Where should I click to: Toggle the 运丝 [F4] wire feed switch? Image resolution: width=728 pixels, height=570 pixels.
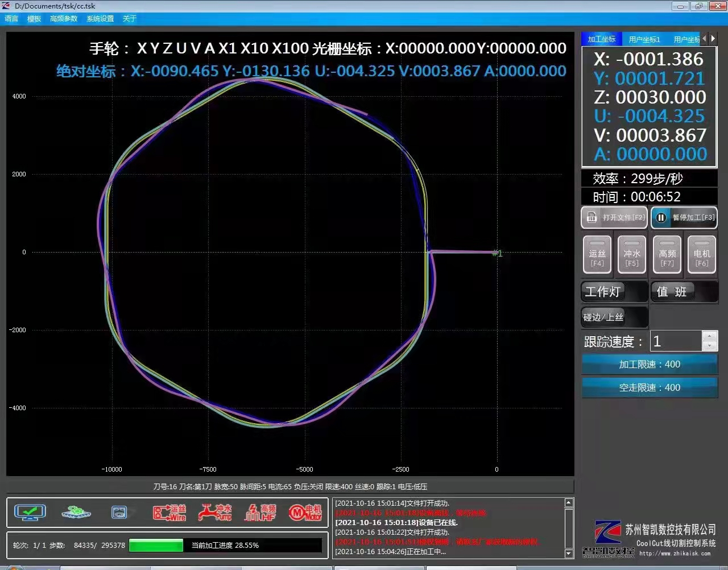[597, 254]
